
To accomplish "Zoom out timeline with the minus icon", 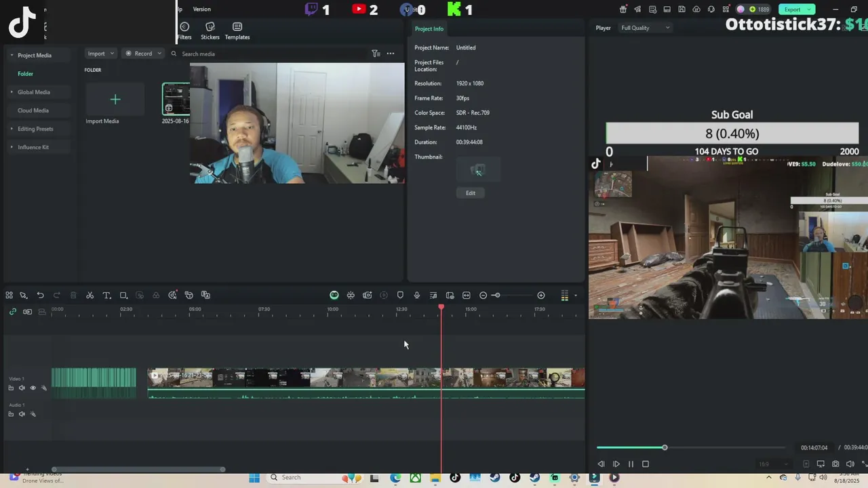I will 483,296.
